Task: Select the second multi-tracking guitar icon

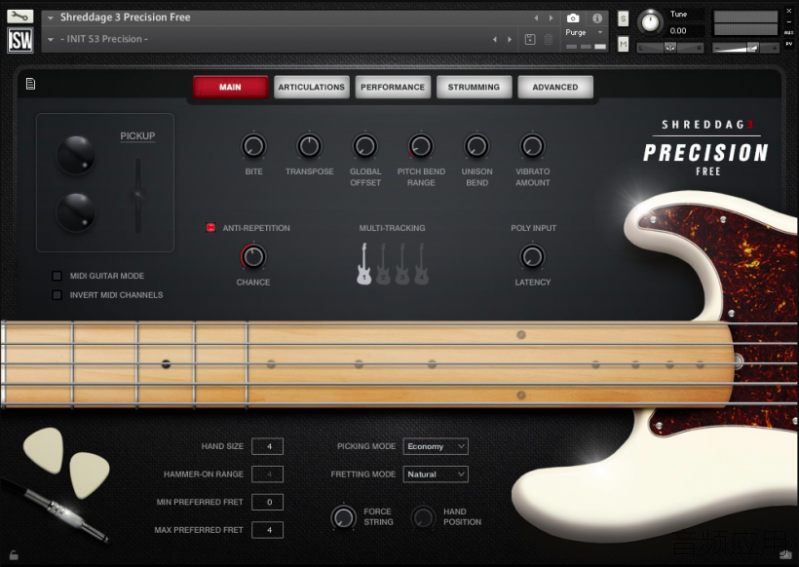Action: point(383,263)
